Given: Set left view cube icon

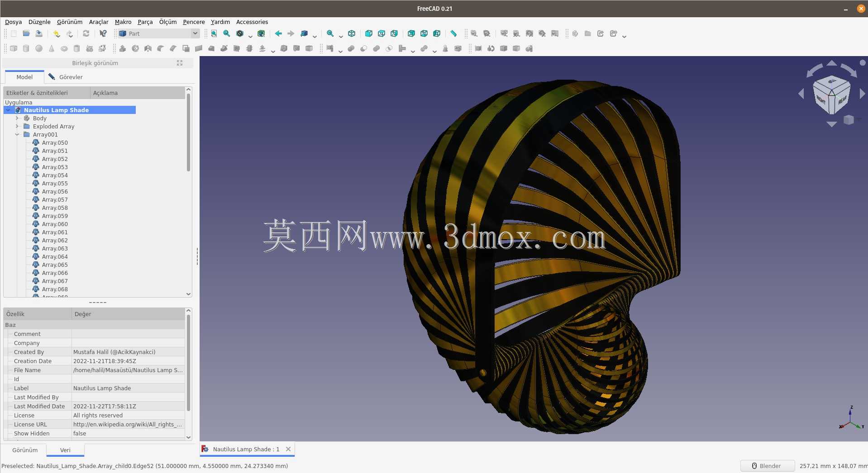Looking at the screenshot, I should click(x=437, y=33).
